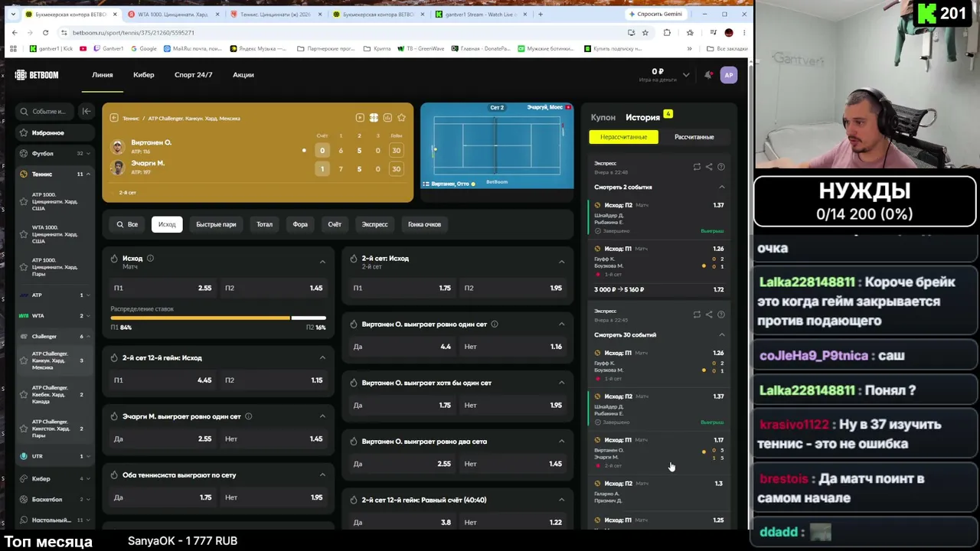Select the Фора market filter

point(300,225)
